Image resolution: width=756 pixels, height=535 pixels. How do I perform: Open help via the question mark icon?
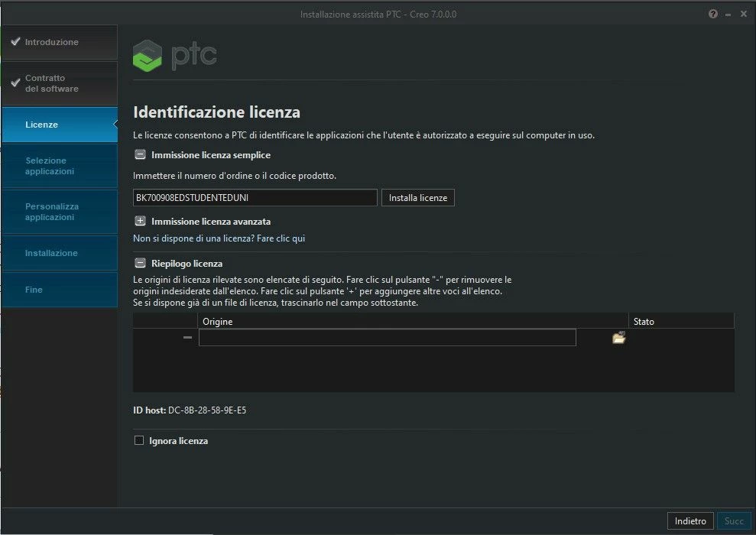coord(713,13)
